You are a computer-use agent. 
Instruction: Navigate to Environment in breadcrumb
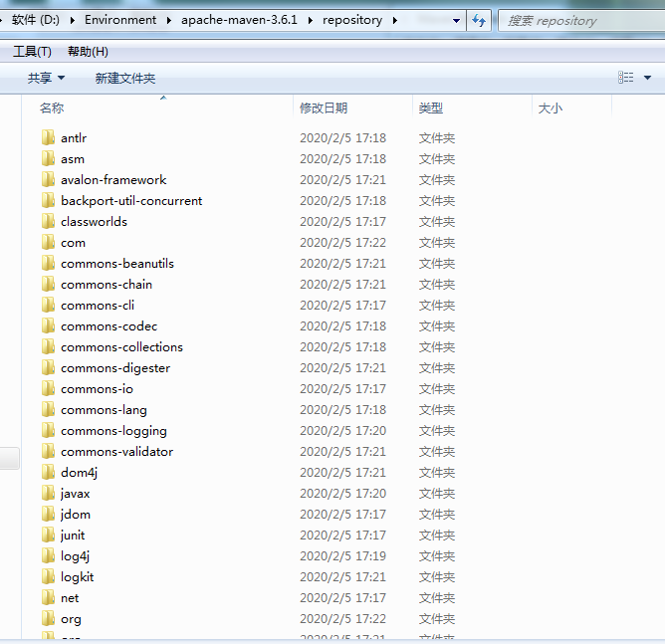(x=120, y=20)
